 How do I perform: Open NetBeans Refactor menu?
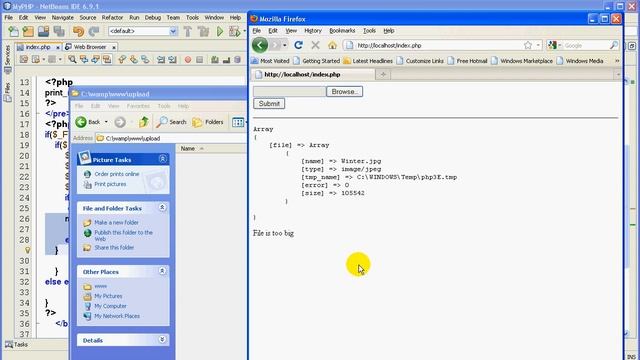coord(112,18)
